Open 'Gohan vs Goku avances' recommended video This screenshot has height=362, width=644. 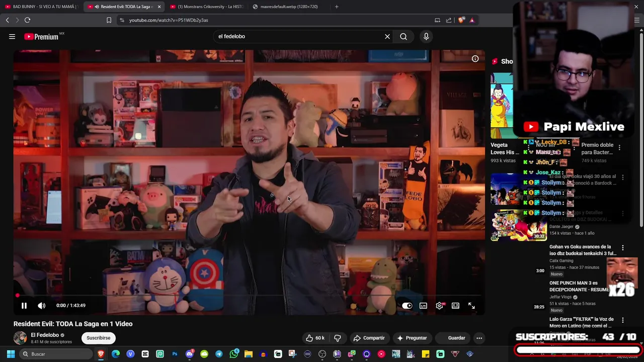tap(583, 250)
